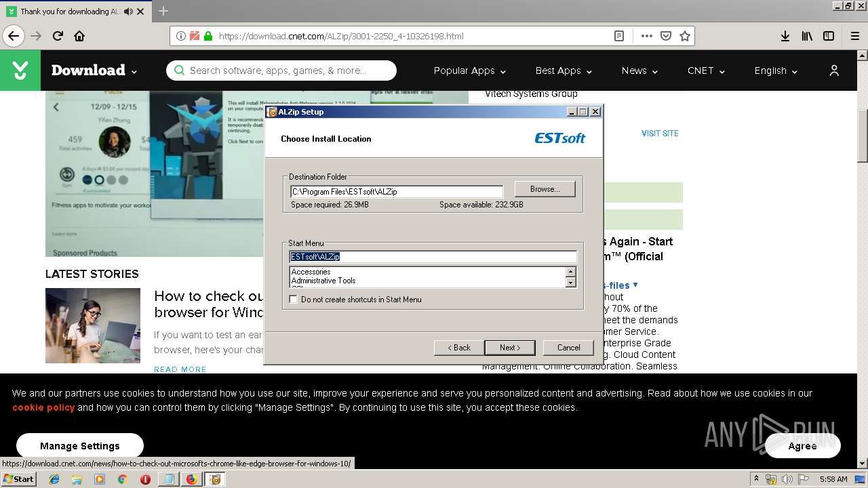The image size is (868, 488).
Task: Click Manage Settings for cookies
Action: pos(80,446)
